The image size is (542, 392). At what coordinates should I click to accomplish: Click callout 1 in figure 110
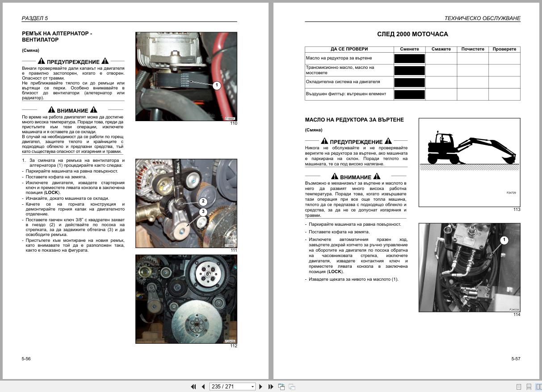(217, 85)
